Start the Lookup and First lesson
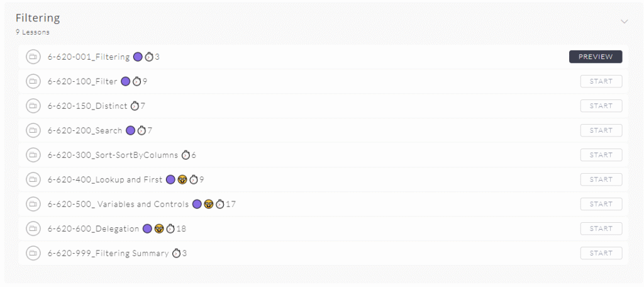 point(601,179)
